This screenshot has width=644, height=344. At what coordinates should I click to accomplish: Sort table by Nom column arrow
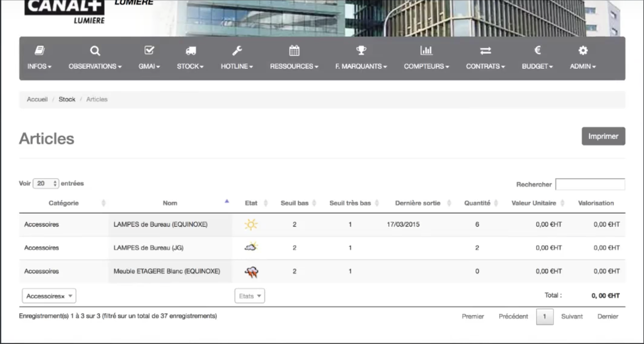(227, 201)
